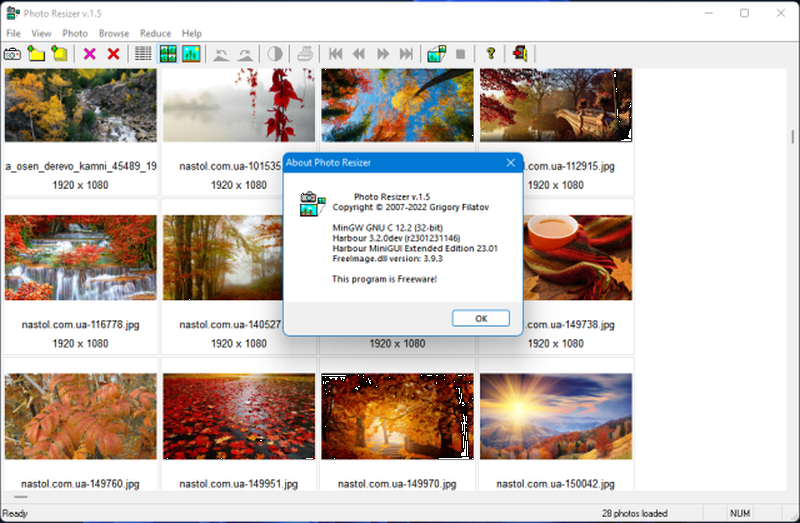This screenshot has height=523, width=800.
Task: Open the File menu
Action: coord(13,33)
